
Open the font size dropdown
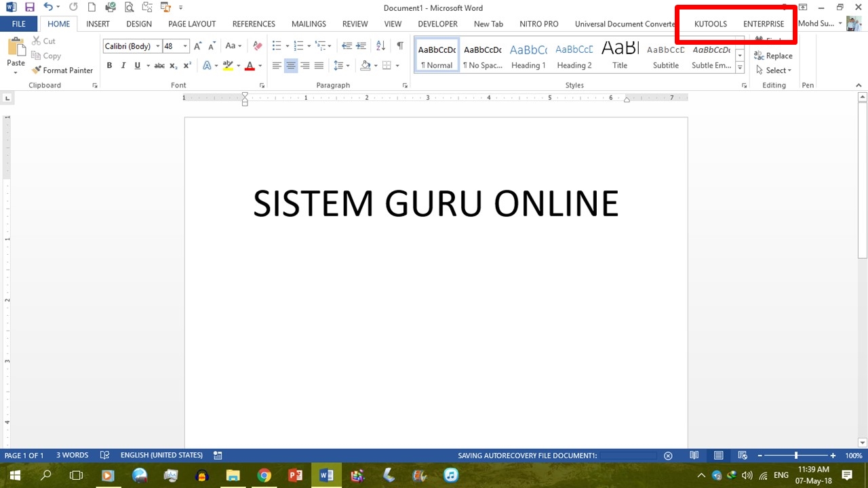click(185, 46)
